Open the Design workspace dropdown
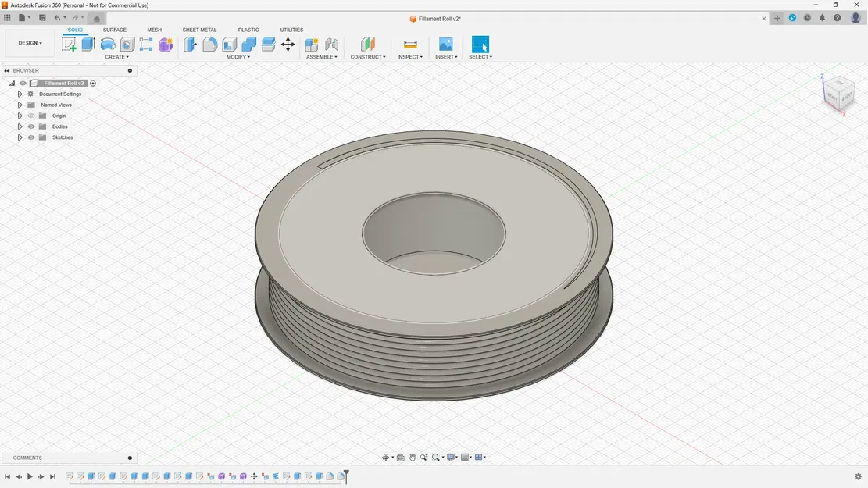The image size is (868, 488). [29, 43]
